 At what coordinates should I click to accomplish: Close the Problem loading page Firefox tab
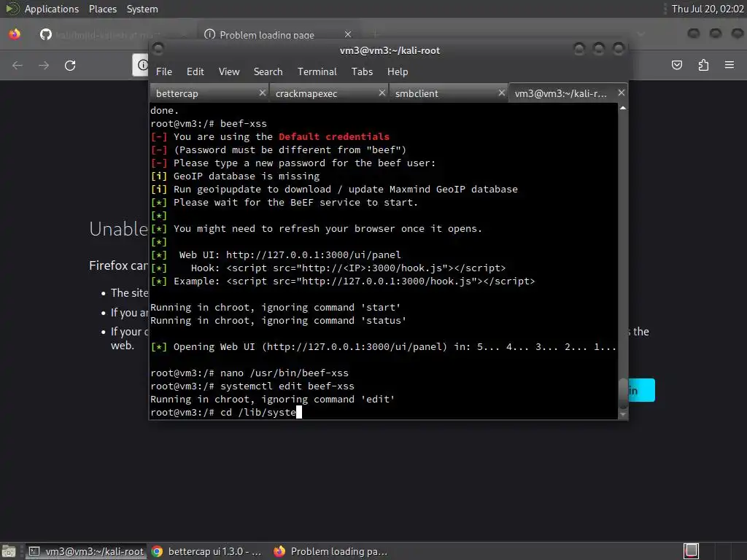click(348, 34)
